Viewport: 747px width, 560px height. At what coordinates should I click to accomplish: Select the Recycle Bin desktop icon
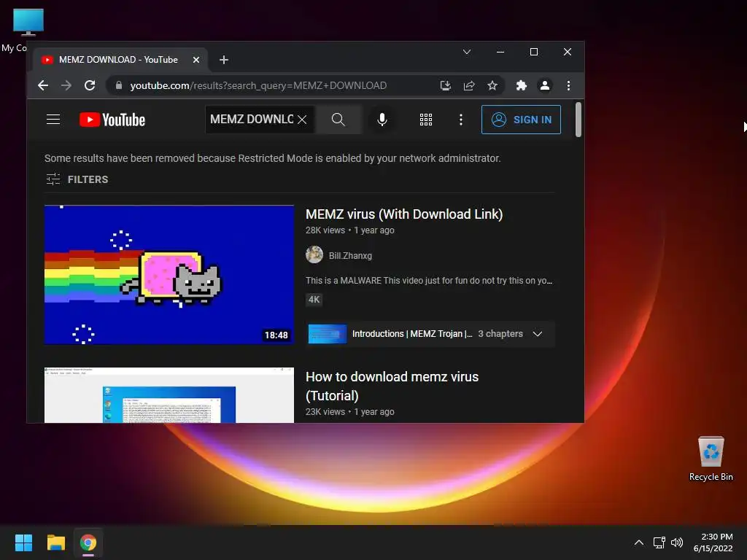[711, 459]
